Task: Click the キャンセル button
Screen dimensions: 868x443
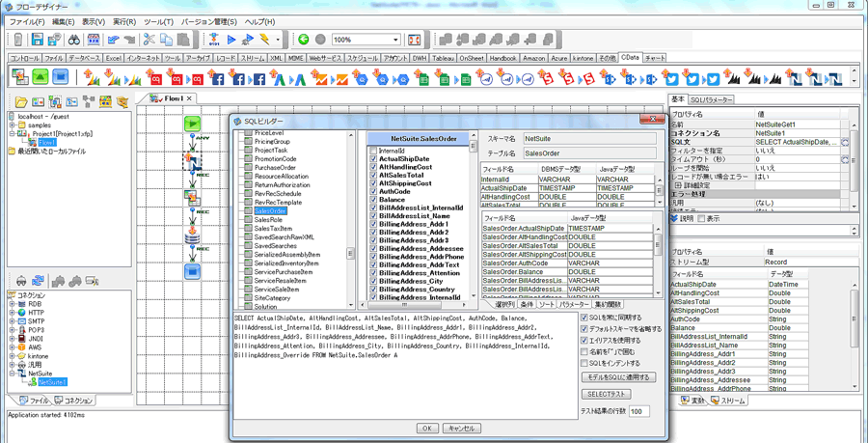Action: click(462, 429)
